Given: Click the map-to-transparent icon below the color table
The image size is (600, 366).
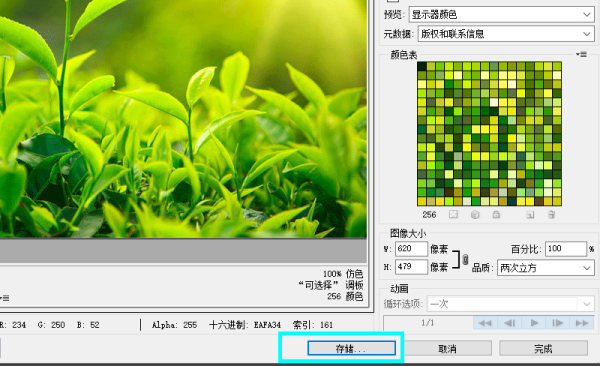Looking at the screenshot, I should (453, 214).
